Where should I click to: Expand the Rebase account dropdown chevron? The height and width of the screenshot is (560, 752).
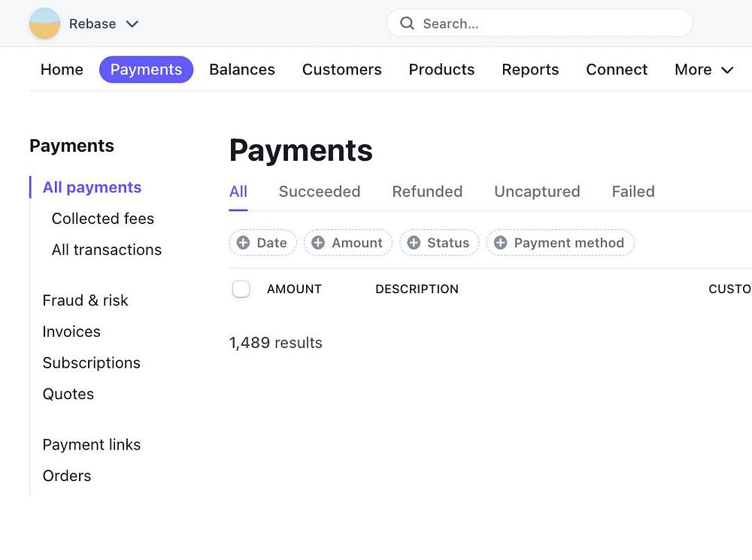pyautogui.click(x=132, y=24)
